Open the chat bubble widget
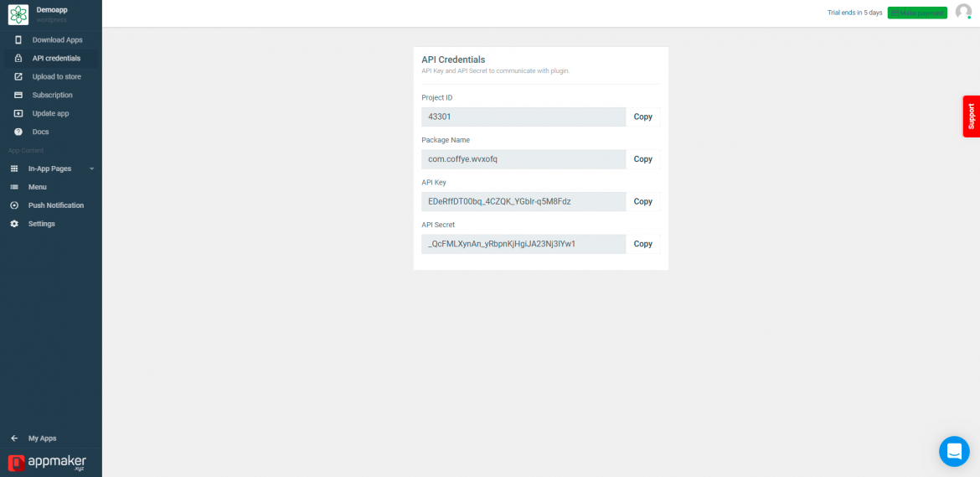This screenshot has height=477, width=980. click(954, 451)
